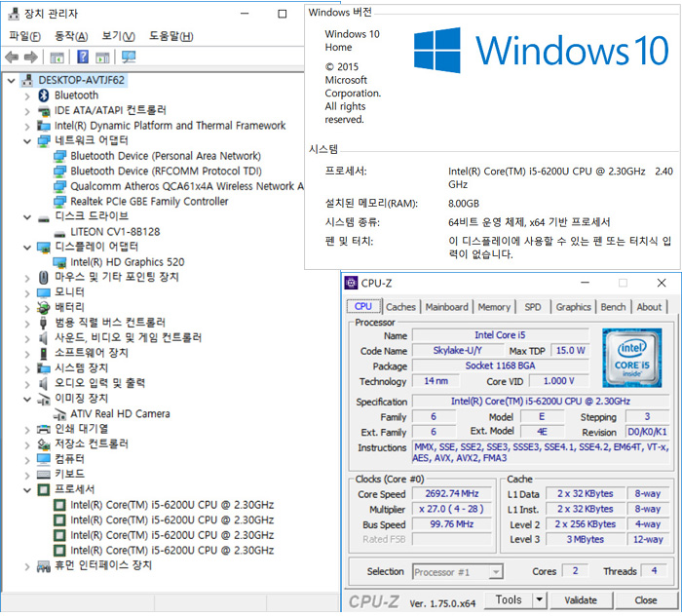Collapse the DESKTOP-AVTJF62 root node
Image resolution: width=682 pixels, height=616 pixels.
click(x=12, y=81)
